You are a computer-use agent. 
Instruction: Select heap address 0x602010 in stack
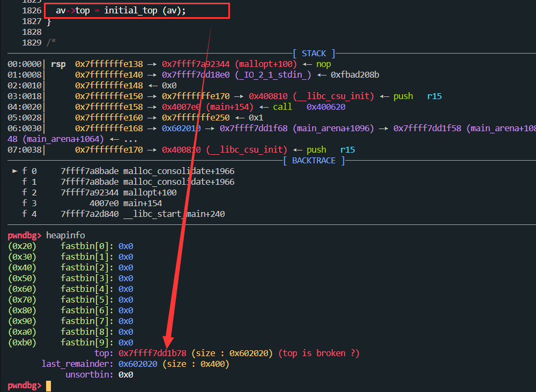click(x=181, y=129)
